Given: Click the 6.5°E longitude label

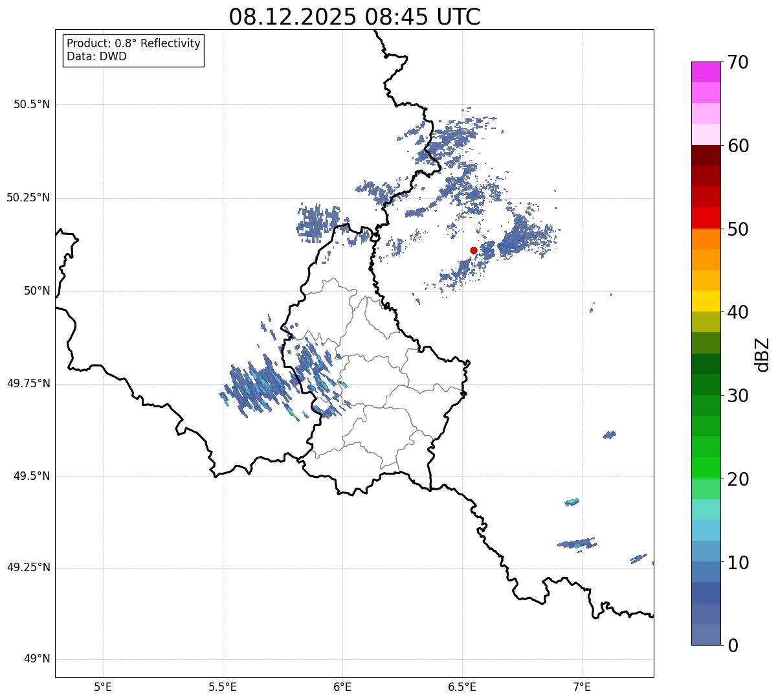Looking at the screenshot, I should (462, 687).
